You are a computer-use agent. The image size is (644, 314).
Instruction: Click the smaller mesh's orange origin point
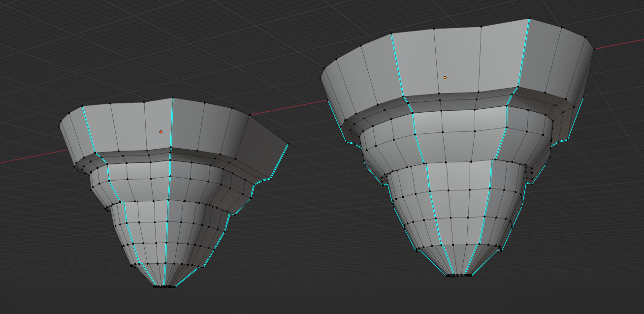[161, 132]
